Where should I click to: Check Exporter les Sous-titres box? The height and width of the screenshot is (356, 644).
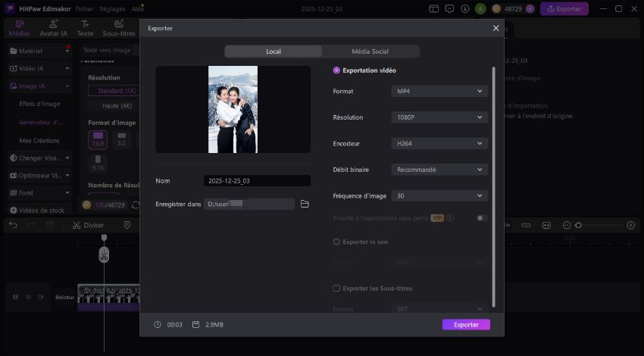(336, 289)
